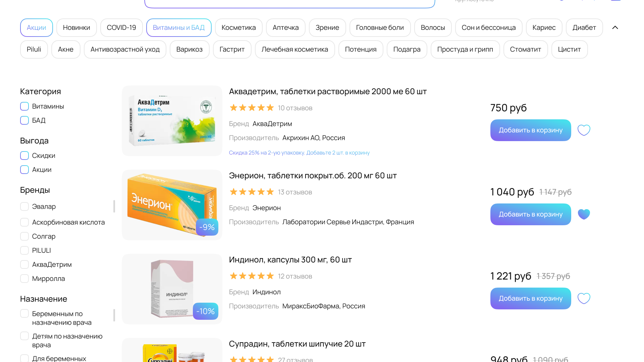The image size is (644, 362).
Task: Enable the Витамины category checkbox
Action: tap(24, 106)
